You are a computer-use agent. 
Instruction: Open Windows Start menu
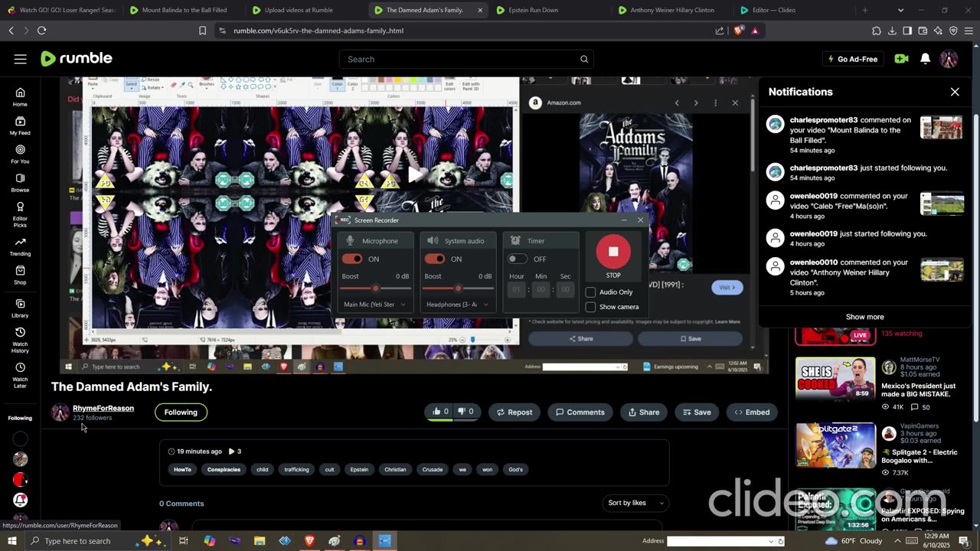tap(11, 541)
